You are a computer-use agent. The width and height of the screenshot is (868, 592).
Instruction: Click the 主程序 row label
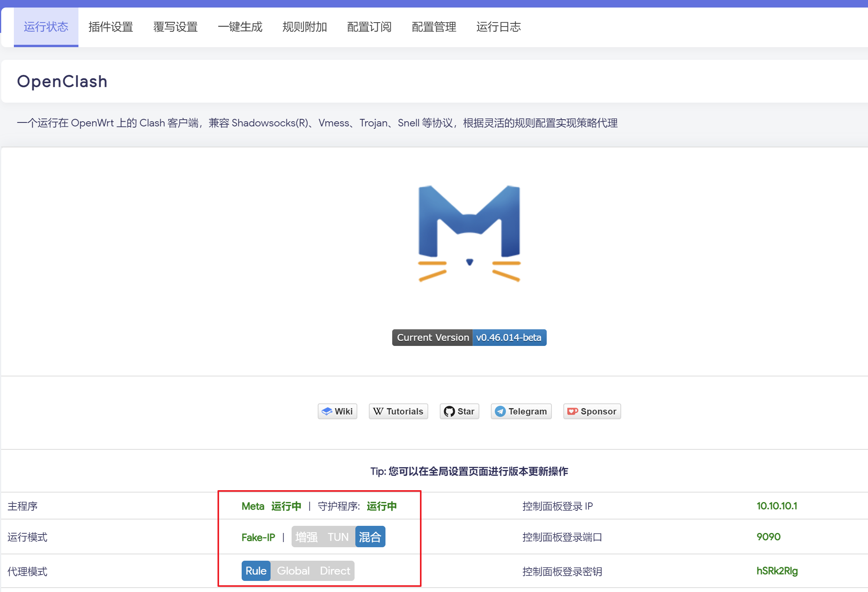23,506
